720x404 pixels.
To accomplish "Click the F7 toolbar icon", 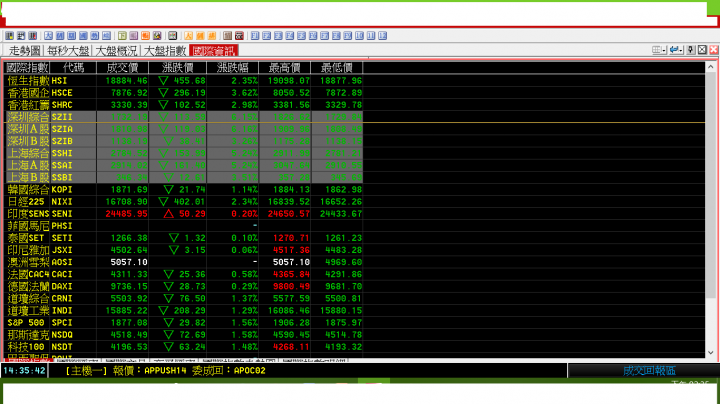I will (325, 36).
